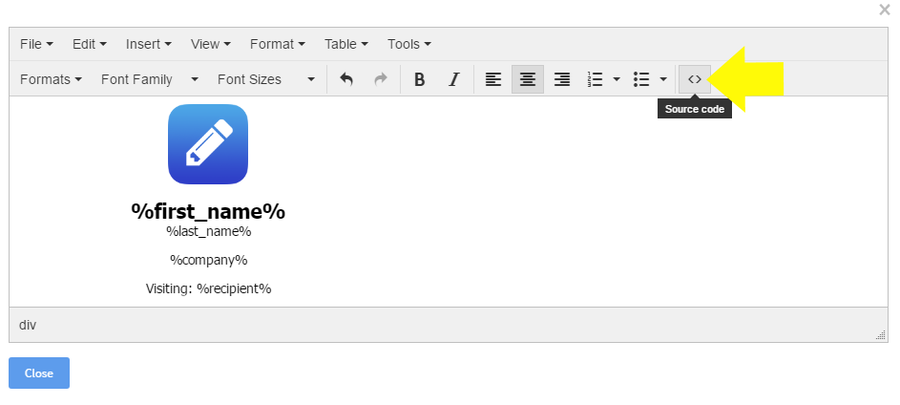Click the blue Close button

(x=39, y=373)
